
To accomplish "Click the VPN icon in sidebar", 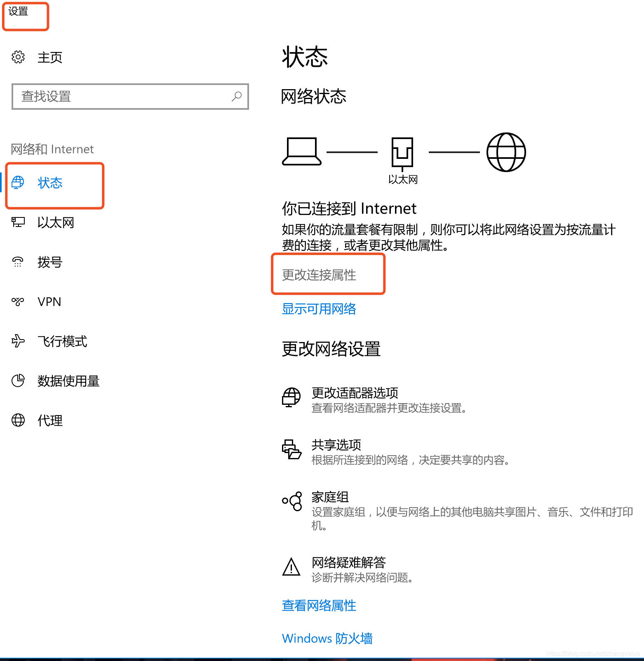I will click(x=18, y=302).
